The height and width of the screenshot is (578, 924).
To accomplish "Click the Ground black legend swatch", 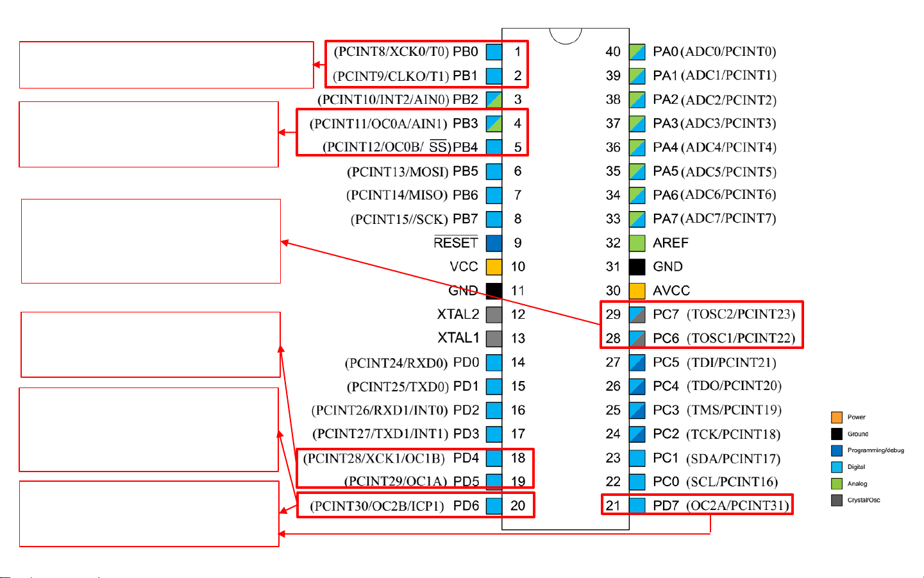I will (837, 434).
